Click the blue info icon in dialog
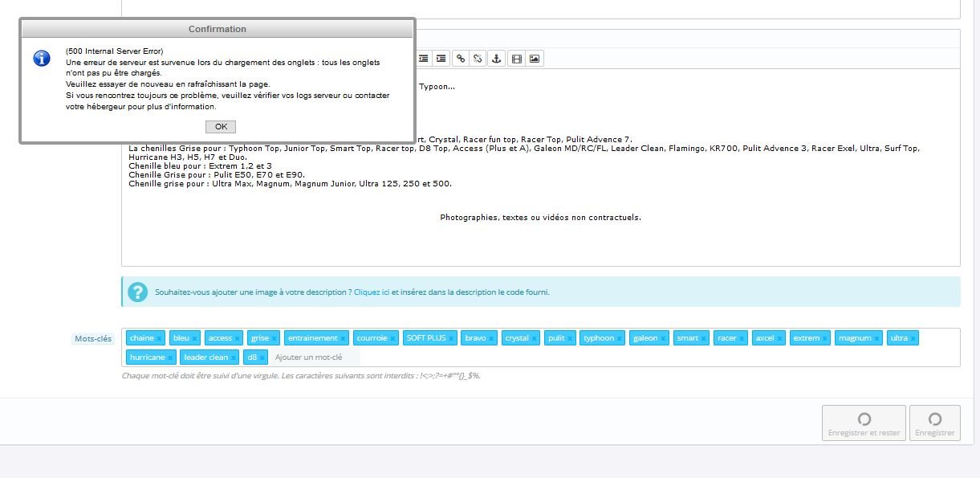Viewport: 980px width, 478px height. point(41,59)
